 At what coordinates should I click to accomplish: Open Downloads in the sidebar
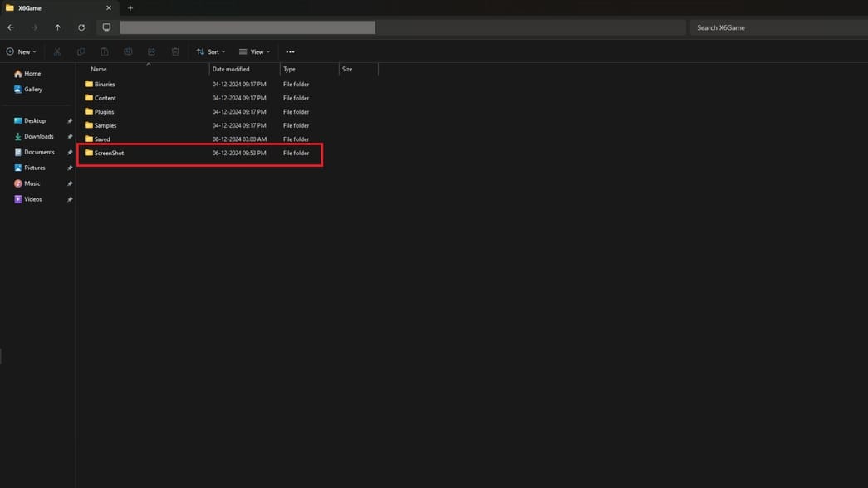coord(38,136)
